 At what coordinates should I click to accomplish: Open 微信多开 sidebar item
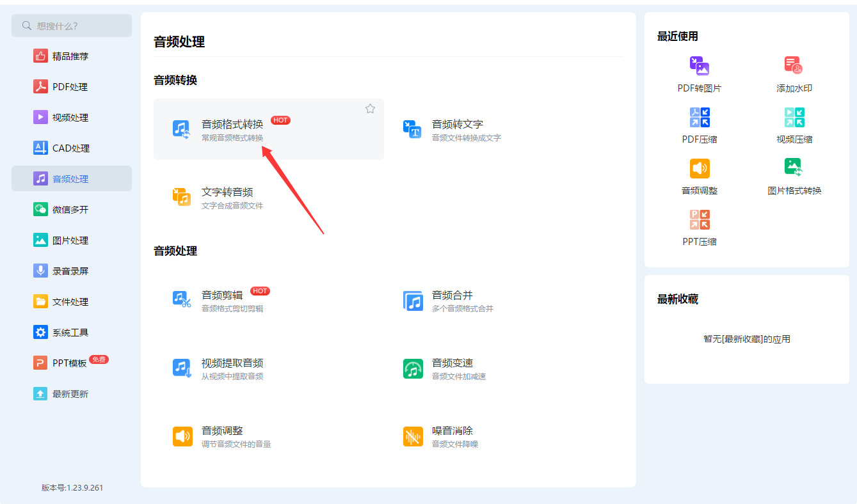[72, 210]
